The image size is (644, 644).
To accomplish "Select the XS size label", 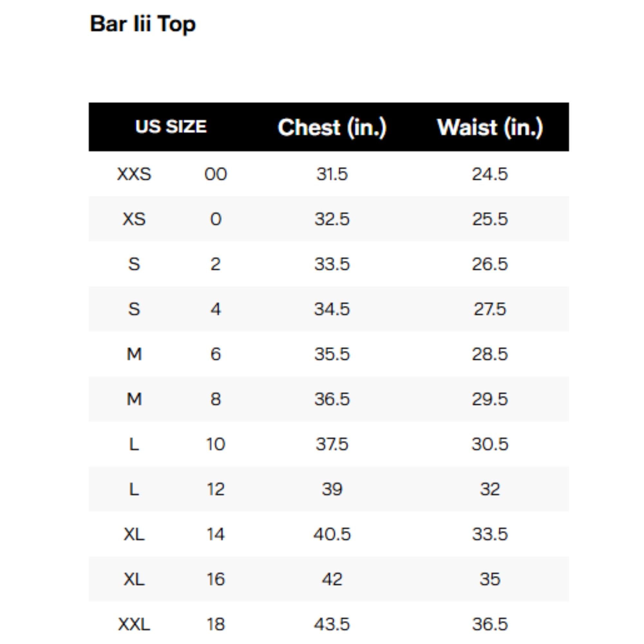I will coord(134,219).
